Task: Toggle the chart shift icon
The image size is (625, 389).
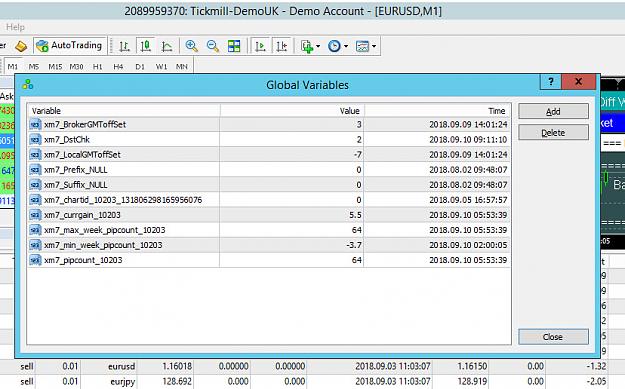Action: click(282, 46)
